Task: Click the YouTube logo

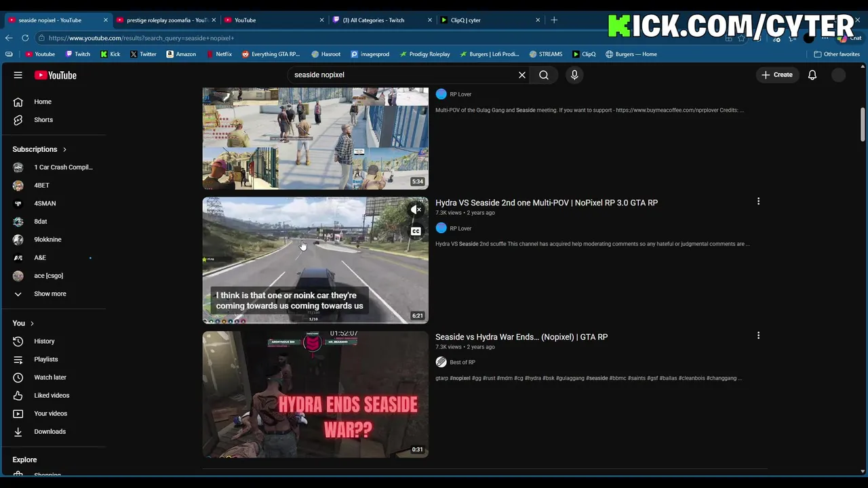Action: pyautogui.click(x=56, y=75)
